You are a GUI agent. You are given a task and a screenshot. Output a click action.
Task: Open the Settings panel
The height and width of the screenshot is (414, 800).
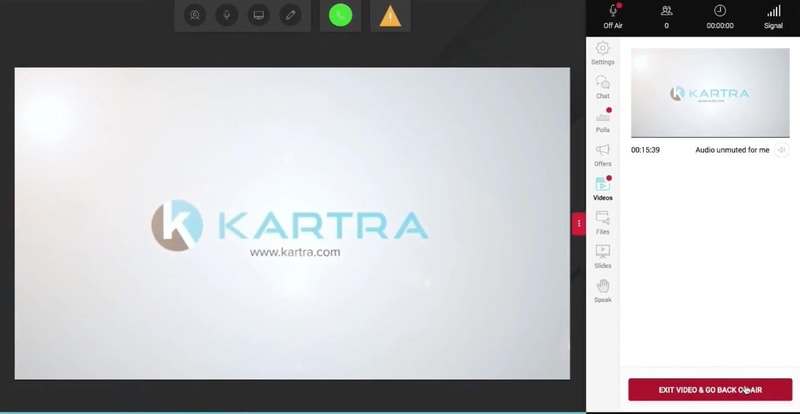[x=603, y=53]
